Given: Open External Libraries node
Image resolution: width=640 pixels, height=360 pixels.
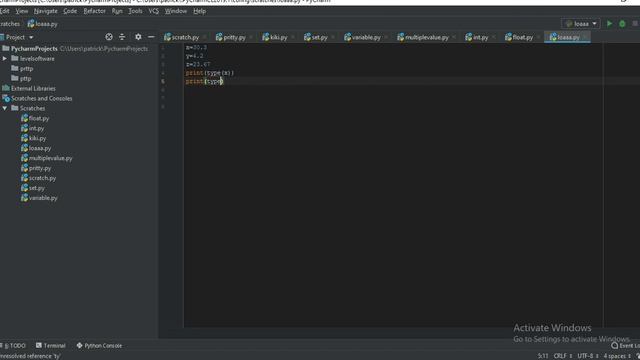Looking at the screenshot, I should coord(29,89).
